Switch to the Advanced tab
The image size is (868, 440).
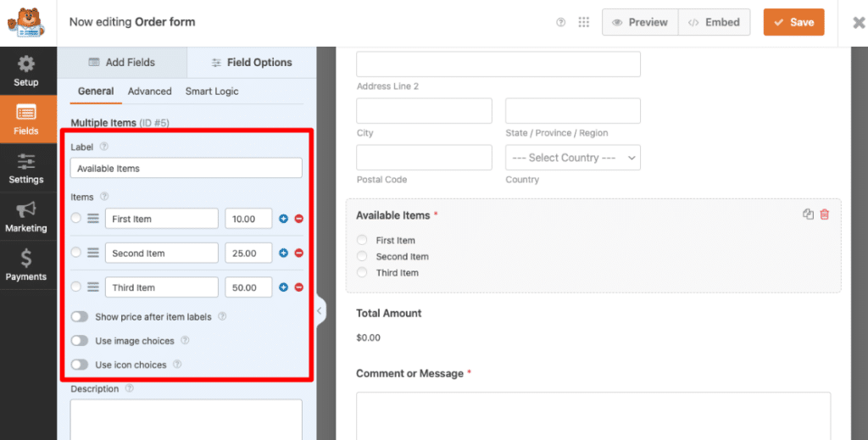pos(149,92)
